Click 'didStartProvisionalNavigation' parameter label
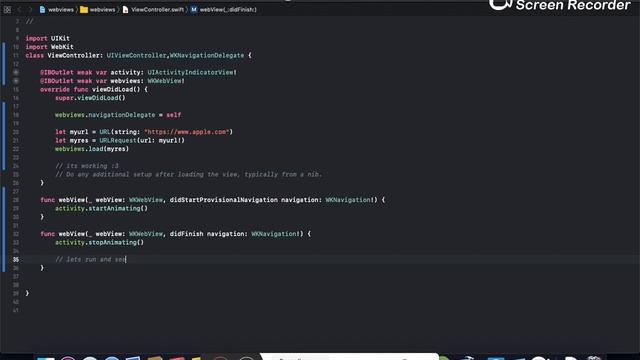Viewport: 640px width, 360px height. (224, 200)
